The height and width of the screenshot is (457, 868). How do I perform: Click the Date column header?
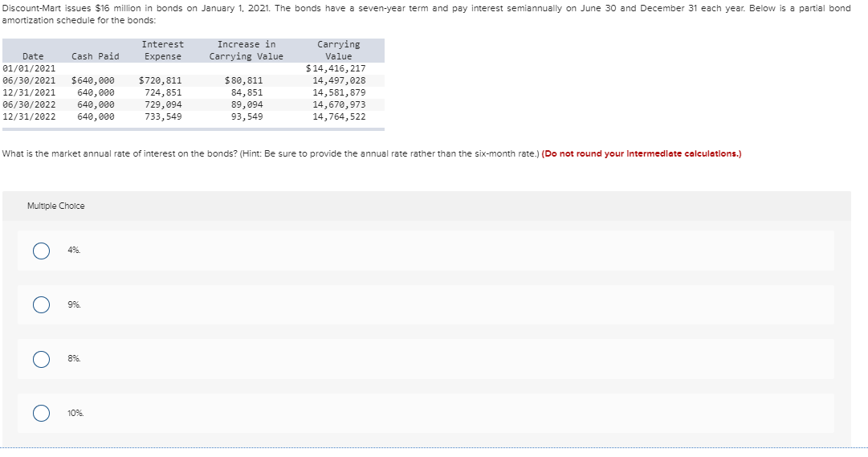(33, 56)
